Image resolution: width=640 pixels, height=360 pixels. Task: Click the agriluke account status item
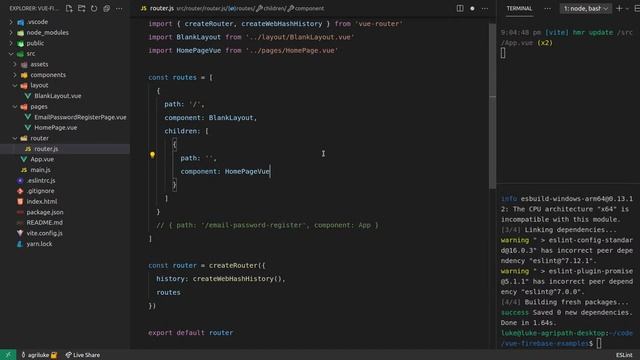point(39,355)
